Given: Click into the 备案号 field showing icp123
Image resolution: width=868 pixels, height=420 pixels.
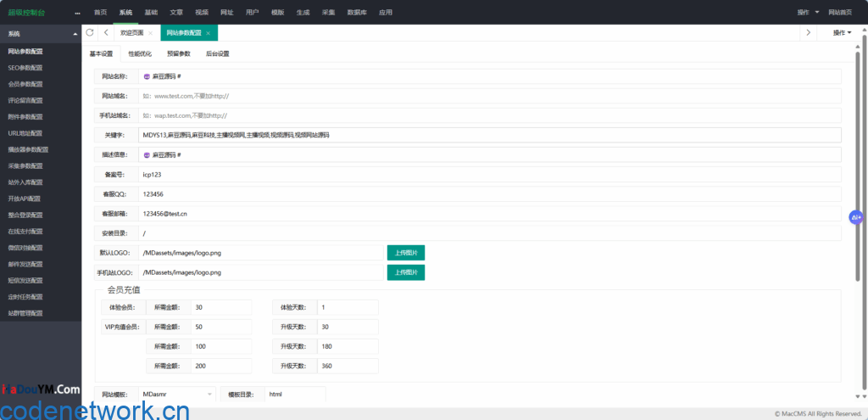Looking at the screenshot, I should 489,175.
